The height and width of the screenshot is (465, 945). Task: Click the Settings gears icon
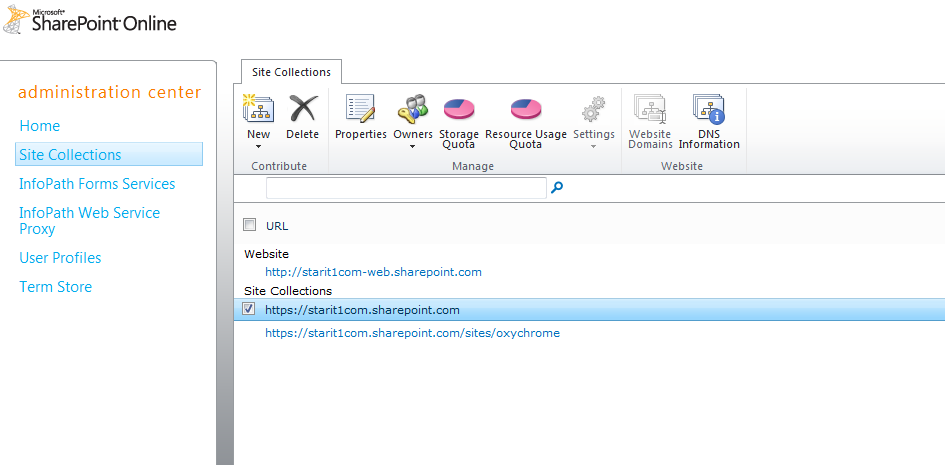(594, 109)
